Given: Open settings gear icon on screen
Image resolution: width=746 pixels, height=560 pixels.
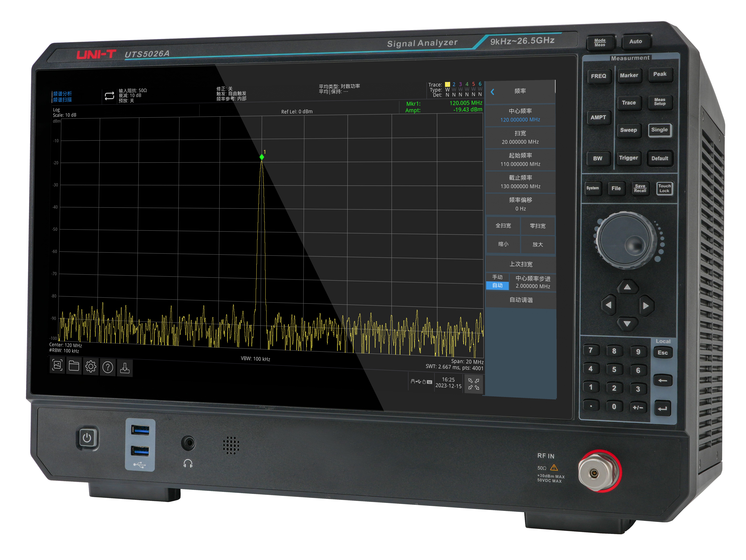Looking at the screenshot, I should pyautogui.click(x=91, y=367).
